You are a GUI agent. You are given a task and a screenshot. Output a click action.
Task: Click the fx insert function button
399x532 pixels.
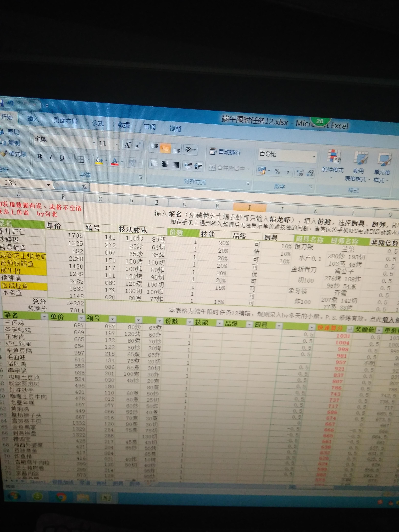[84, 186]
